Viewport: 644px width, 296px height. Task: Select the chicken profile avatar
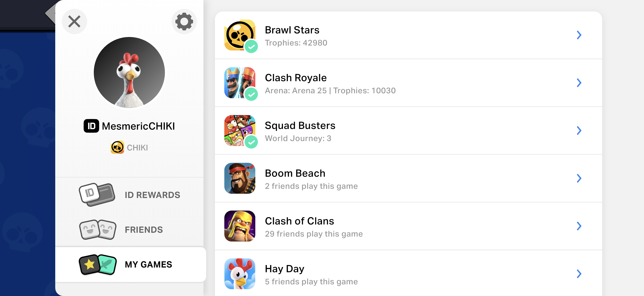click(129, 73)
